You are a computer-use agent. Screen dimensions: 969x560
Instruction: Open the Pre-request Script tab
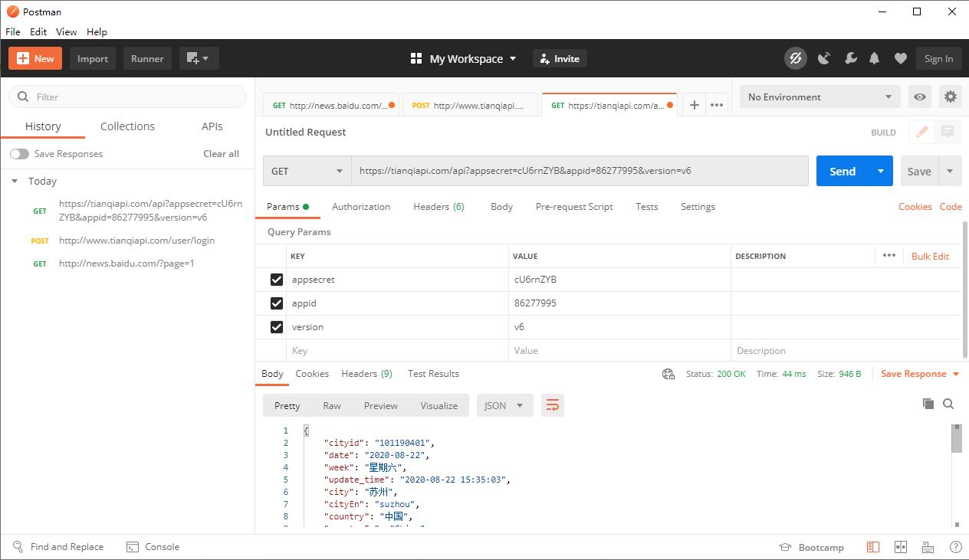[x=574, y=207]
